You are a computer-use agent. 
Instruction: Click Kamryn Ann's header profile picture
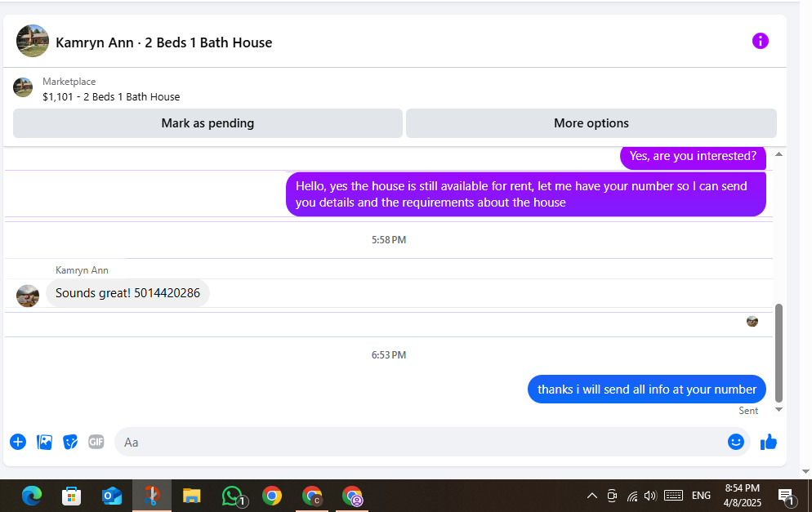(33, 41)
